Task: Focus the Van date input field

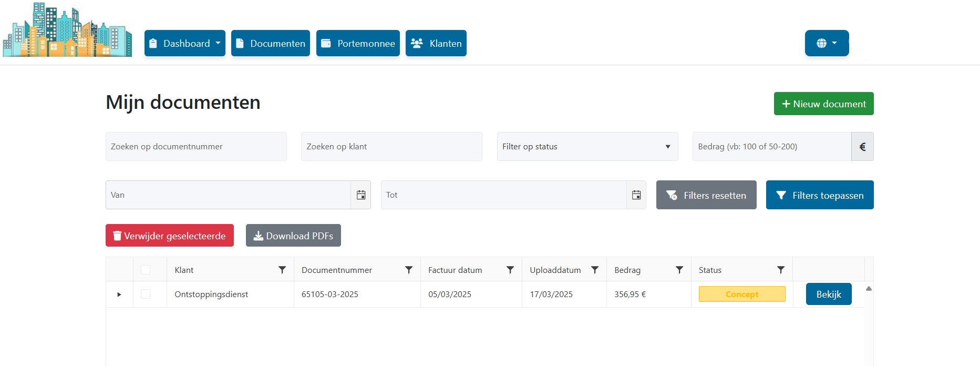Action: point(228,195)
